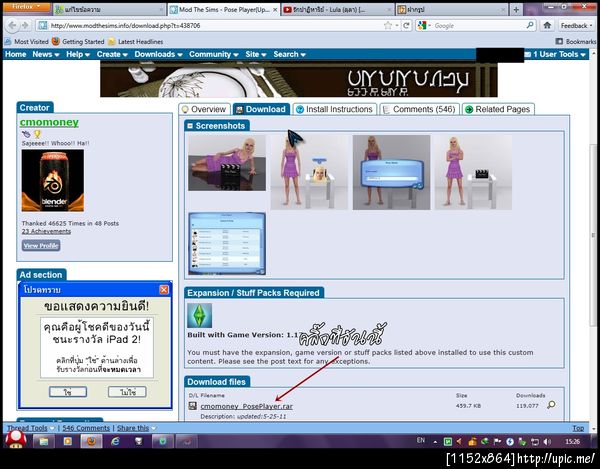Open the Install Instructions tab
Image resolution: width=600 pixels, height=469 pixels.
(334, 109)
